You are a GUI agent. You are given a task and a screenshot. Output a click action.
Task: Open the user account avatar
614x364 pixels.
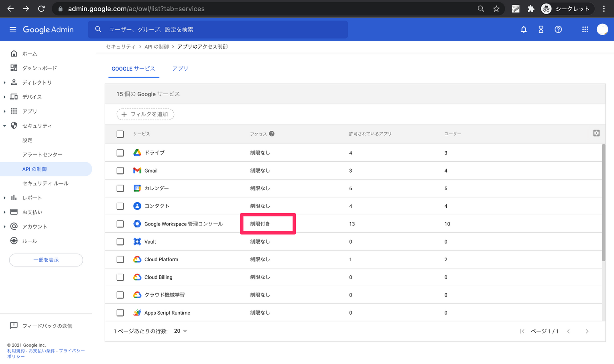pyautogui.click(x=602, y=29)
